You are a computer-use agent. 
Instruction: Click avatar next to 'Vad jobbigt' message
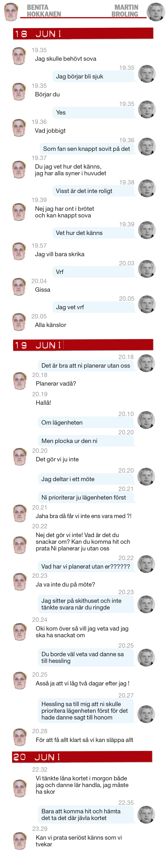pos(19,128)
